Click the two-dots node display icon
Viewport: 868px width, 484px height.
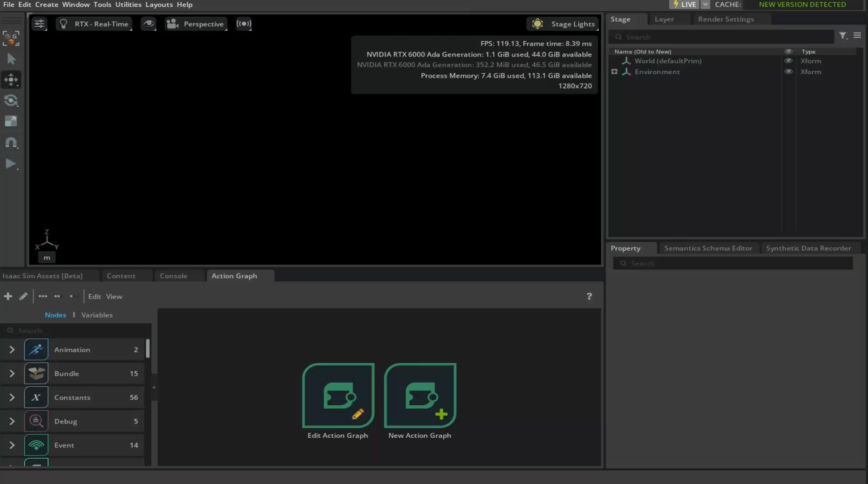pyautogui.click(x=57, y=296)
